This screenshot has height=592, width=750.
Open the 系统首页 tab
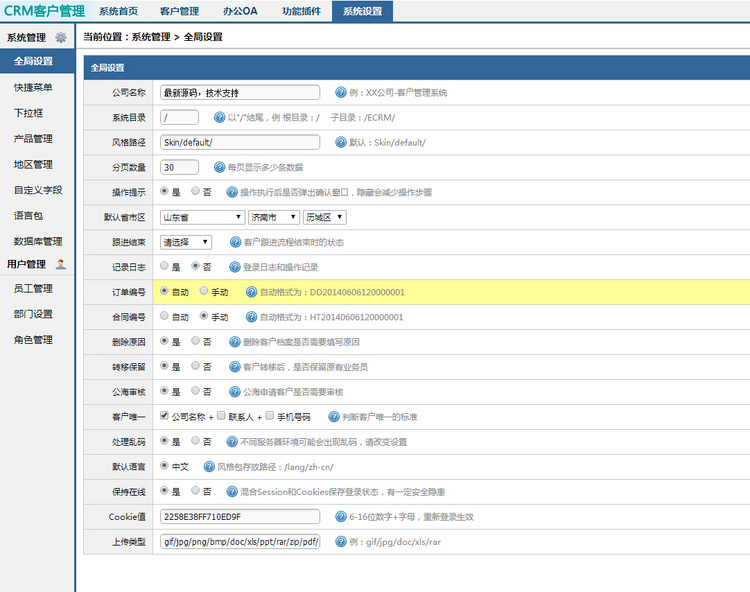[119, 11]
